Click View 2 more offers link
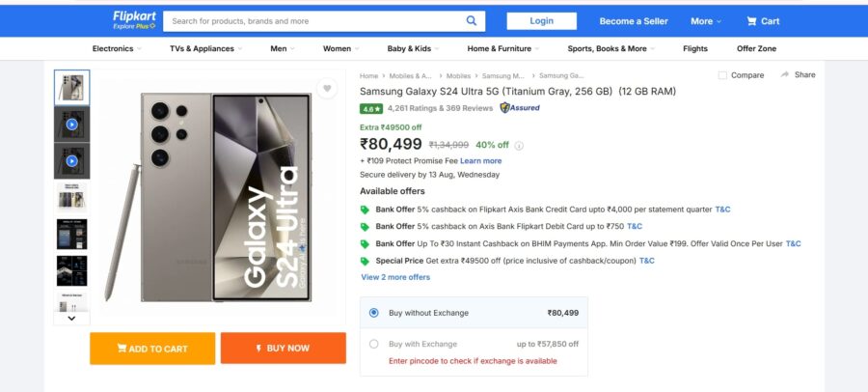 point(395,277)
